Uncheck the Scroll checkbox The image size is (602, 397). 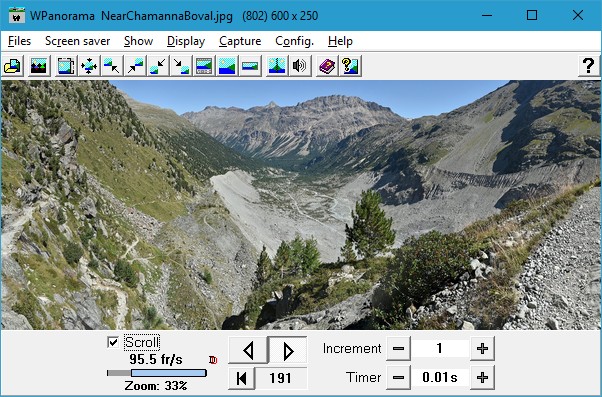point(113,342)
